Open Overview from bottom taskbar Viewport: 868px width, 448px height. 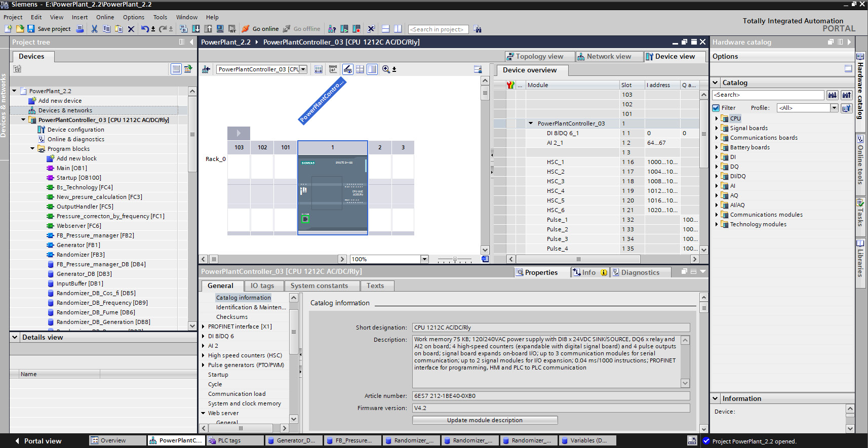coord(117,440)
